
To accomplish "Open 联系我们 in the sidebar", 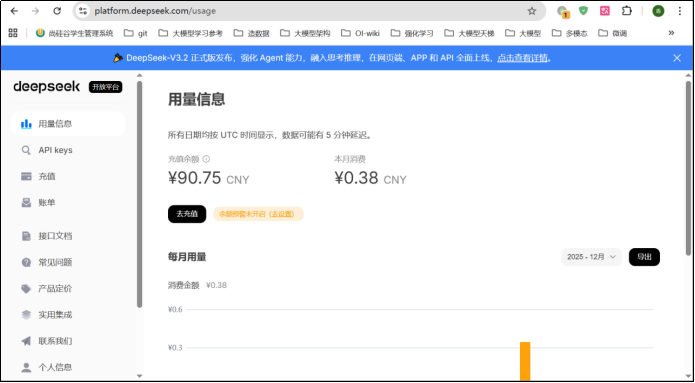I will [x=68, y=341].
